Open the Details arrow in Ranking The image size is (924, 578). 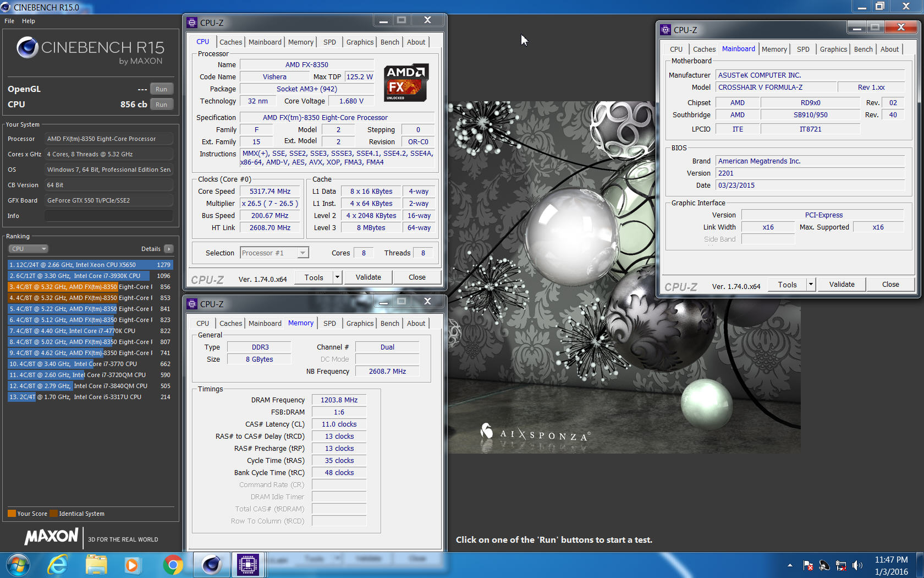(x=169, y=249)
